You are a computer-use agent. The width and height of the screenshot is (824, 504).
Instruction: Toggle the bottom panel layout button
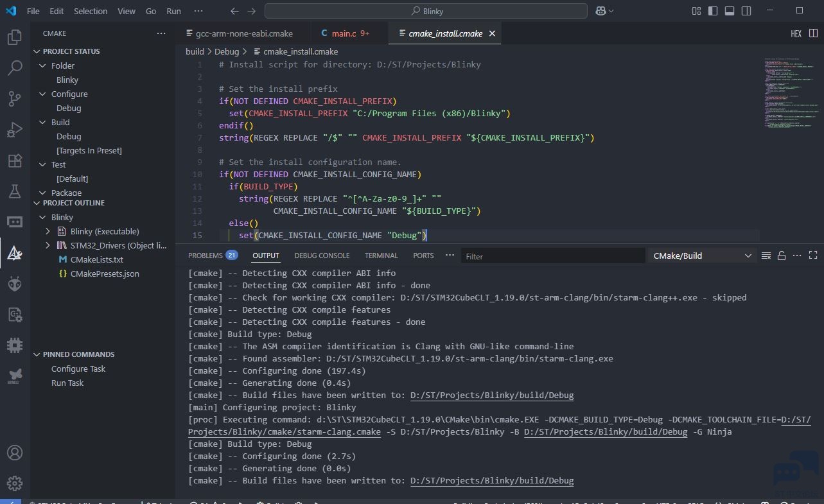tap(730, 11)
